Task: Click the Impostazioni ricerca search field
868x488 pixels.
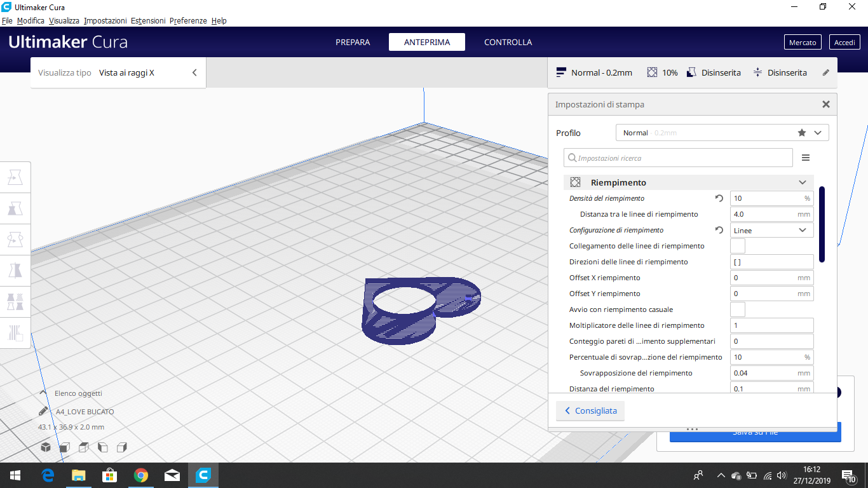Action: (x=678, y=158)
